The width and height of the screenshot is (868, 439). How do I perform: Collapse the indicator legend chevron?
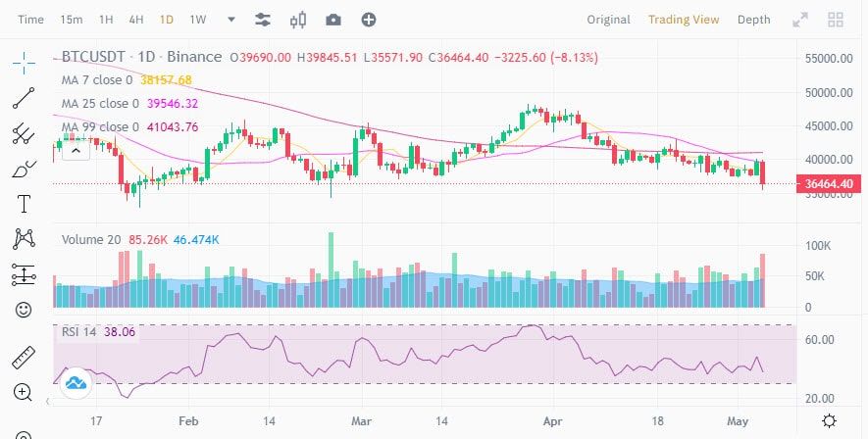76,150
